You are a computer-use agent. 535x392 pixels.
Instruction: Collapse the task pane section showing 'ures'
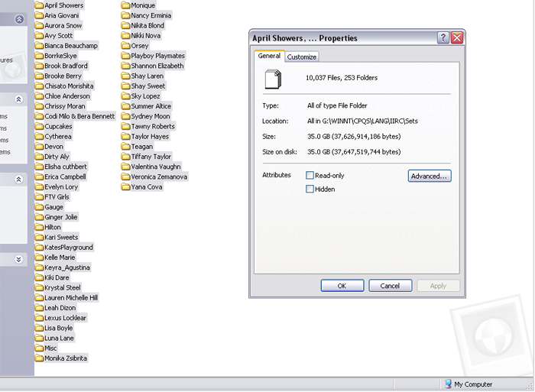(x=19, y=19)
